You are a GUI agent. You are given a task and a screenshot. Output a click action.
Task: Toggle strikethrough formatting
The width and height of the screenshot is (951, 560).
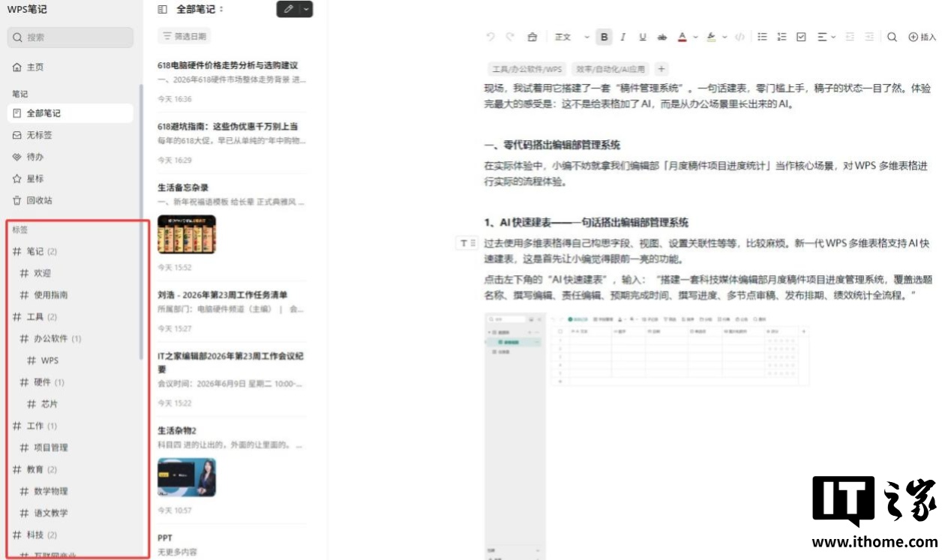click(661, 37)
